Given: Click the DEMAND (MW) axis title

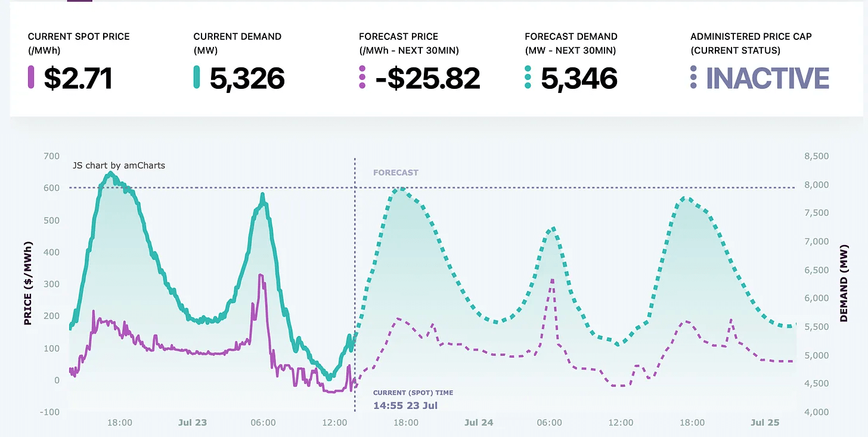Looking at the screenshot, I should (x=843, y=284).
